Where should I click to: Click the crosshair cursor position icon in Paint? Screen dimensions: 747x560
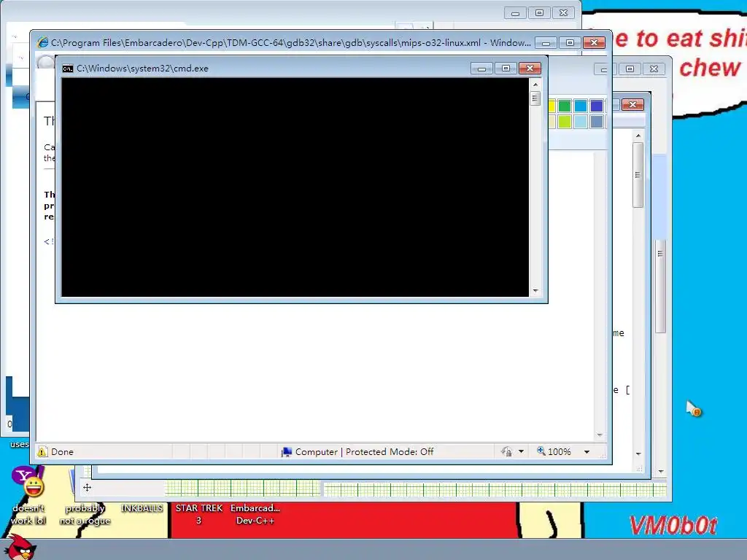[x=87, y=487]
